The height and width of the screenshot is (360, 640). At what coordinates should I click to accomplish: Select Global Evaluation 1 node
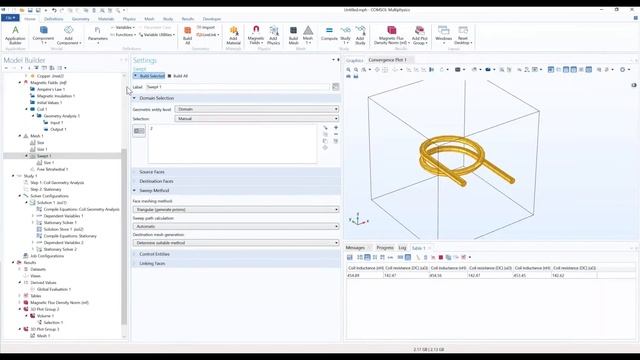tap(53, 289)
